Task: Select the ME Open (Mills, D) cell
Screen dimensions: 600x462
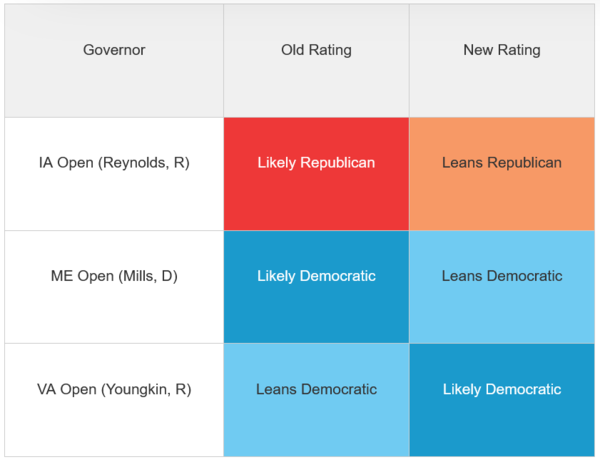Action: point(114,287)
